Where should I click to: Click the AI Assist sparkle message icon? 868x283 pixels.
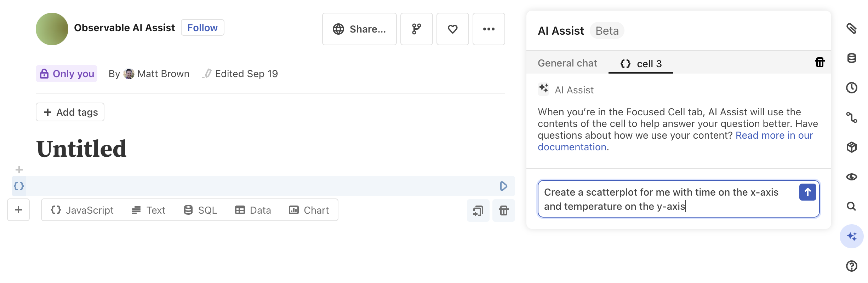point(543,88)
